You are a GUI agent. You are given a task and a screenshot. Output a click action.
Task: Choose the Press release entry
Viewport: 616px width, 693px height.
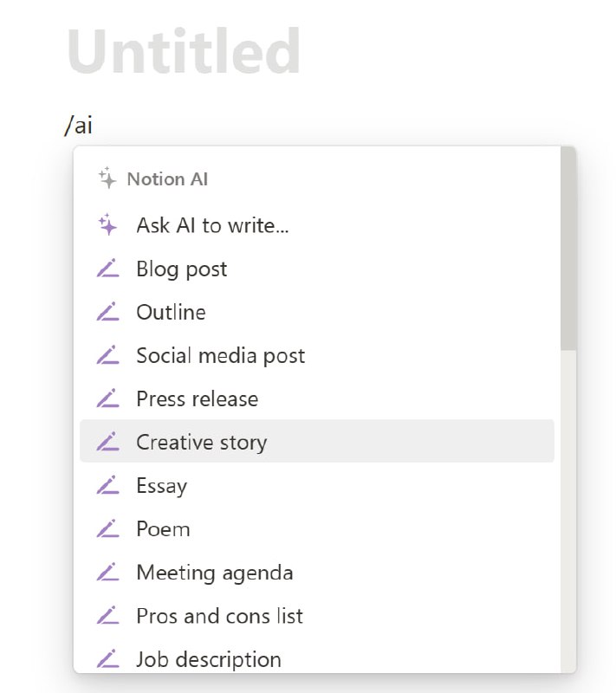pyautogui.click(x=197, y=398)
